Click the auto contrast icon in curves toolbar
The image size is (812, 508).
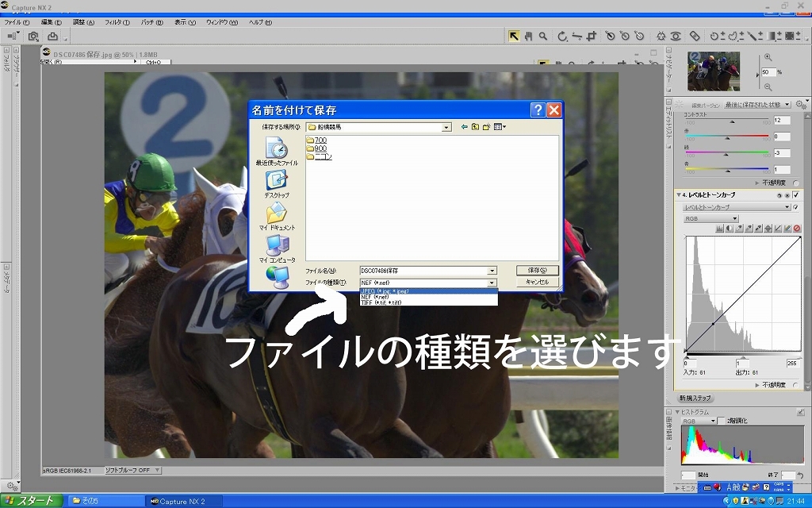(x=730, y=228)
